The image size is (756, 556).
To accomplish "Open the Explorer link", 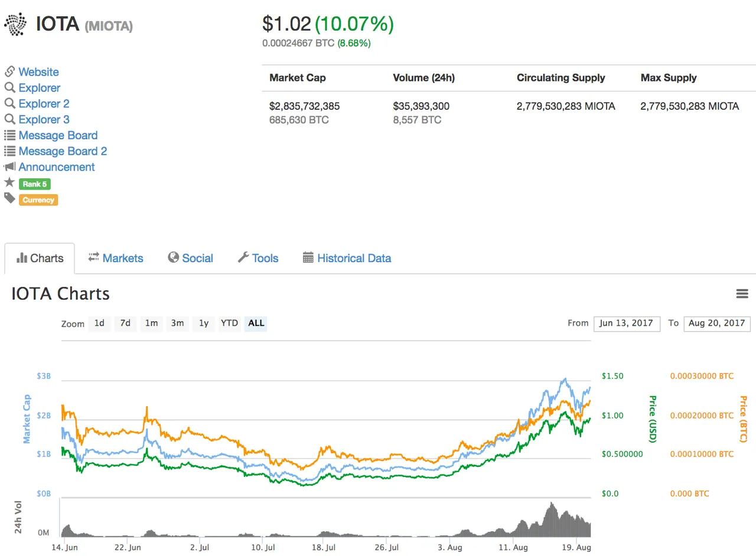I will [40, 88].
